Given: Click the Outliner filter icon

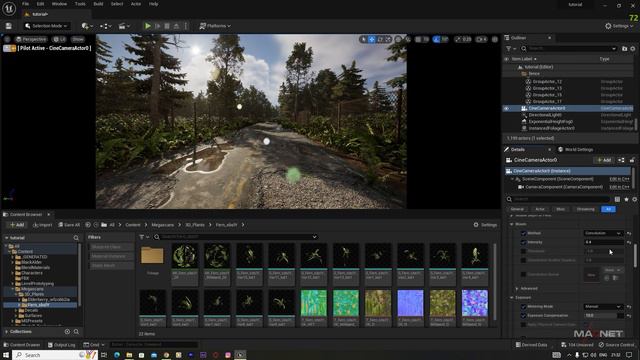Looking at the screenshot, I should [x=510, y=49].
